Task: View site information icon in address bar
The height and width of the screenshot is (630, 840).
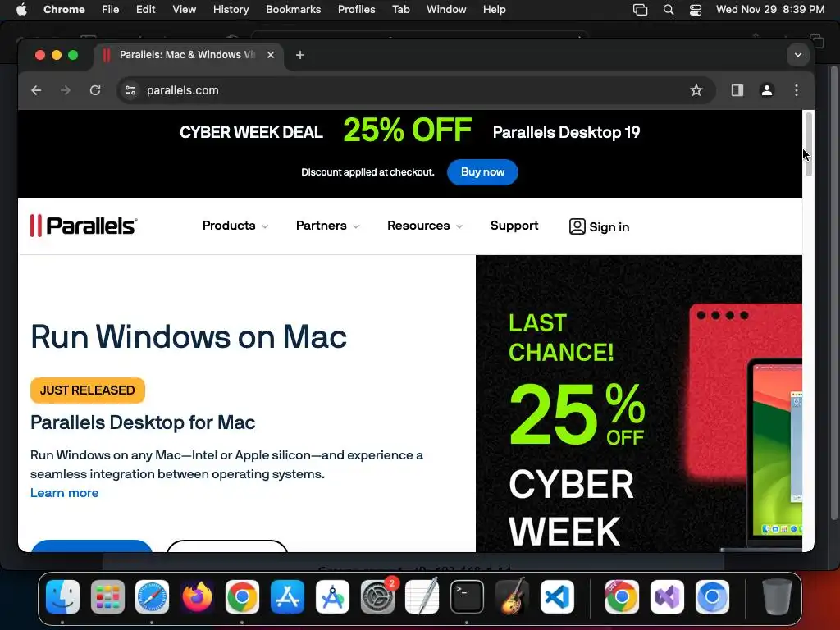Action: pyautogui.click(x=130, y=90)
